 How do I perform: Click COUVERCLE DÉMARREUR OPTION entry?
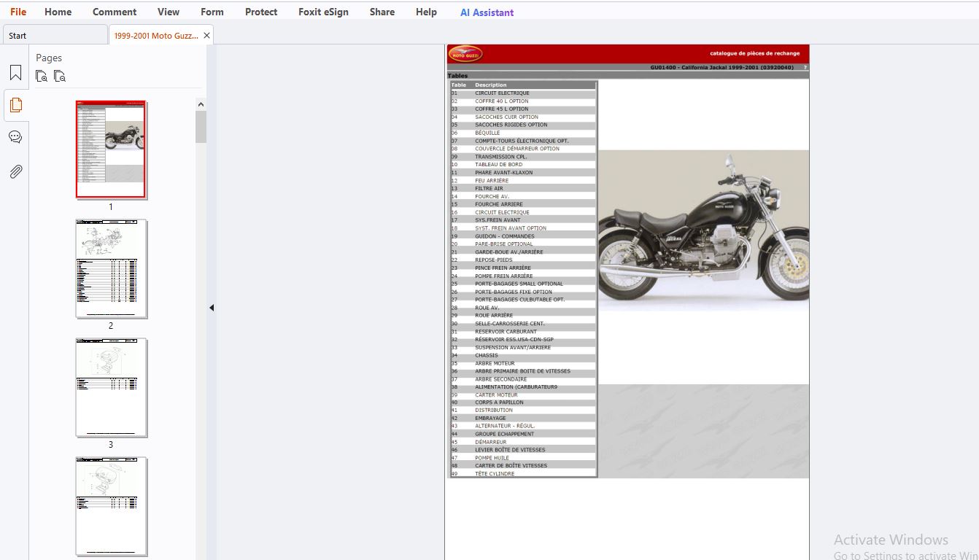pos(517,149)
